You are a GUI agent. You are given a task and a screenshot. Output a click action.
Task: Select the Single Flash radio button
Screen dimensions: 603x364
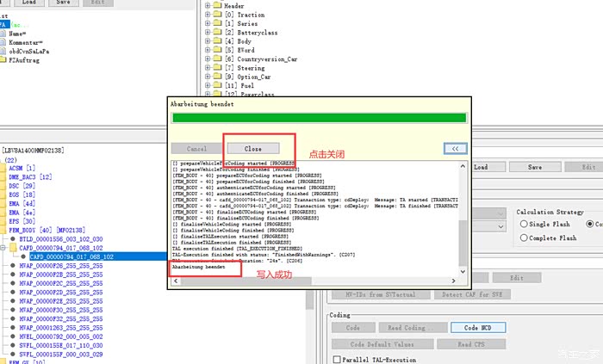click(524, 224)
